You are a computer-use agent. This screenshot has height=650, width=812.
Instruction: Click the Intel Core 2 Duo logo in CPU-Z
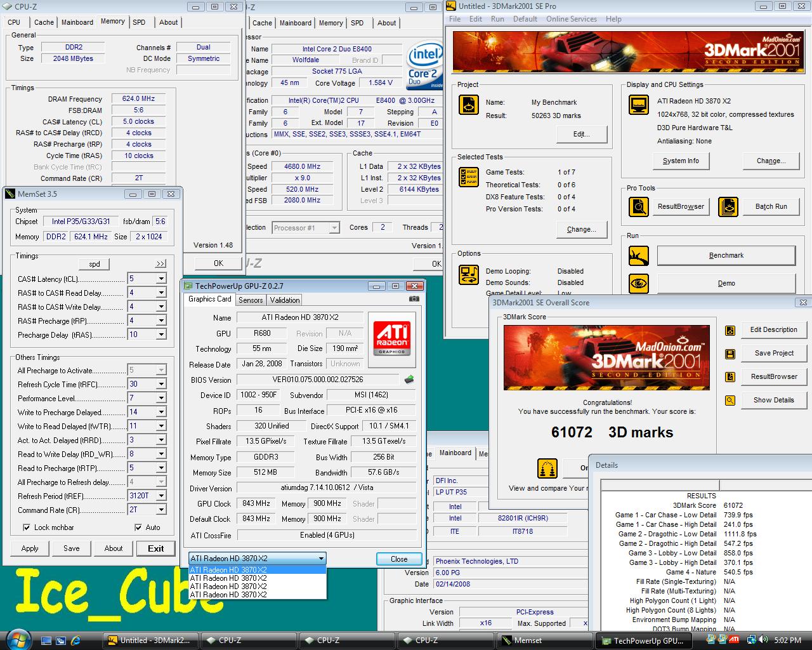424,66
